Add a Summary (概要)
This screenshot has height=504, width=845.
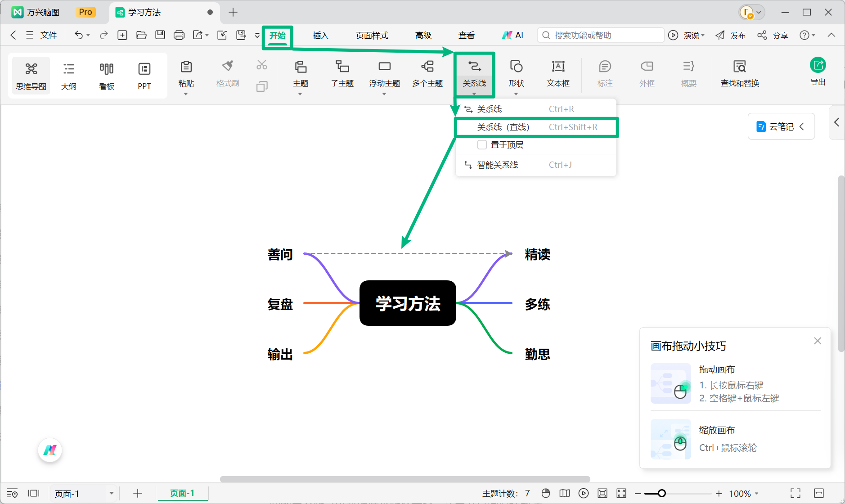(x=689, y=74)
